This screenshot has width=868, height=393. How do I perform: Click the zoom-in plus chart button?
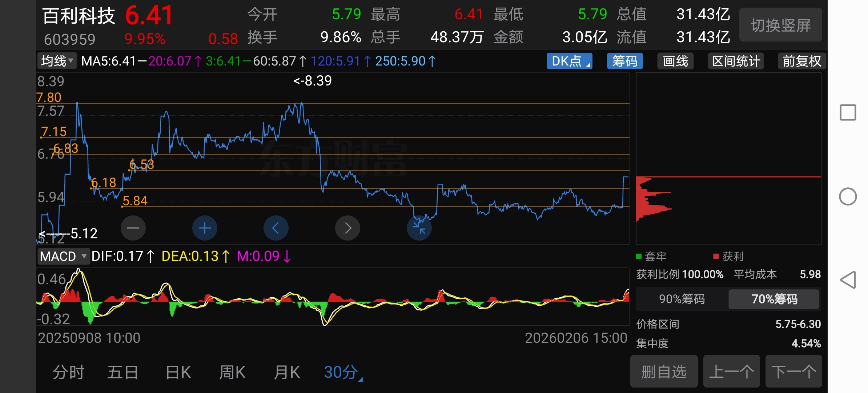pyautogui.click(x=205, y=228)
